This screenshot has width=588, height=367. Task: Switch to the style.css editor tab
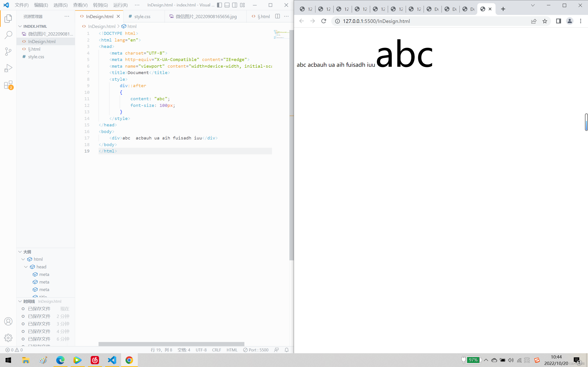(x=142, y=17)
